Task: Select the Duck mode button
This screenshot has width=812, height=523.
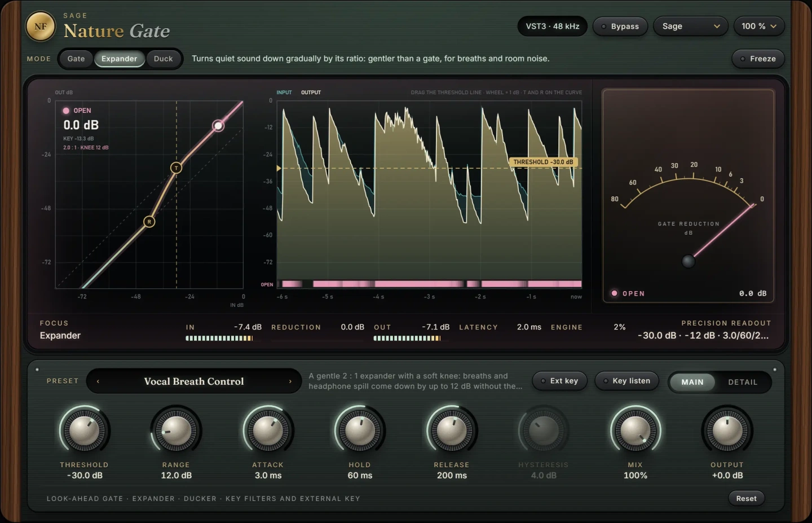Action: 164,59
